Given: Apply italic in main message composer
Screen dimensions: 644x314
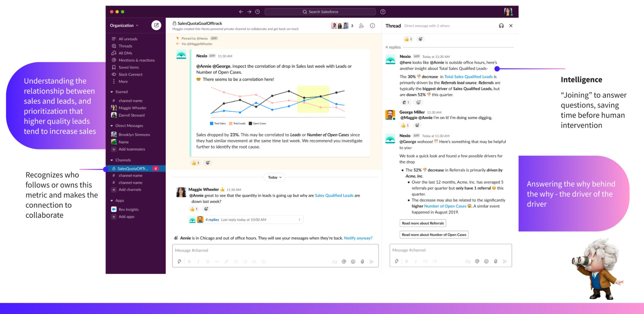Looking at the screenshot, I should point(198,262).
